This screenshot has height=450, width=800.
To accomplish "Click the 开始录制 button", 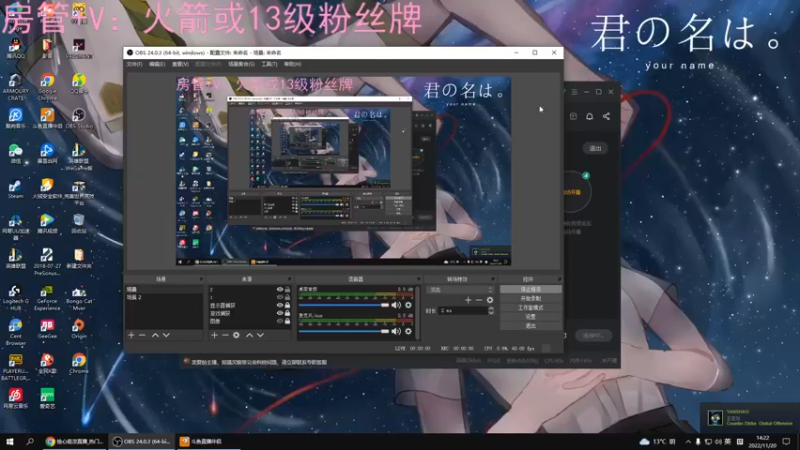I will [531, 298].
